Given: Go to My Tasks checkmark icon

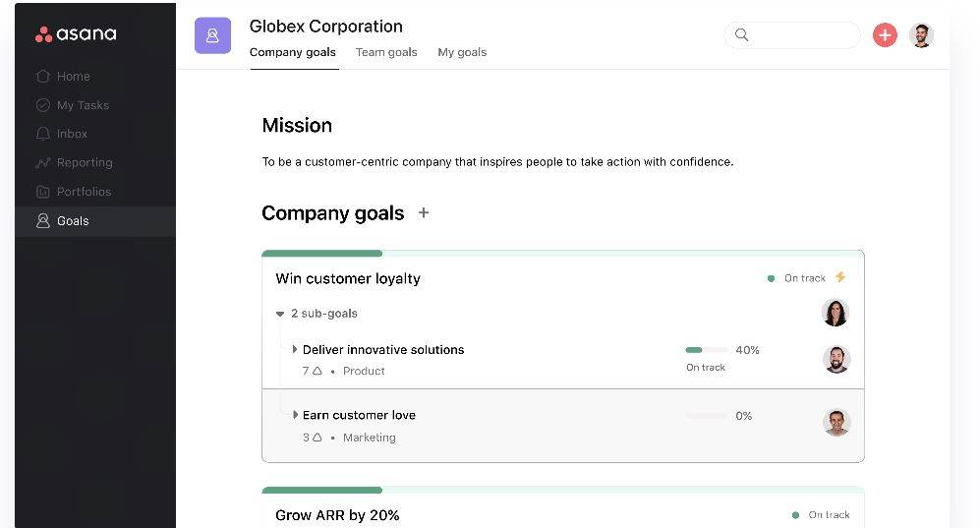Looking at the screenshot, I should coord(43,105).
